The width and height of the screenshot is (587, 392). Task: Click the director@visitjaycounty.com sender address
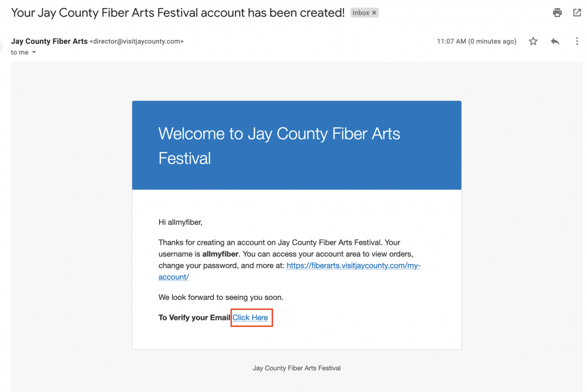click(x=137, y=41)
